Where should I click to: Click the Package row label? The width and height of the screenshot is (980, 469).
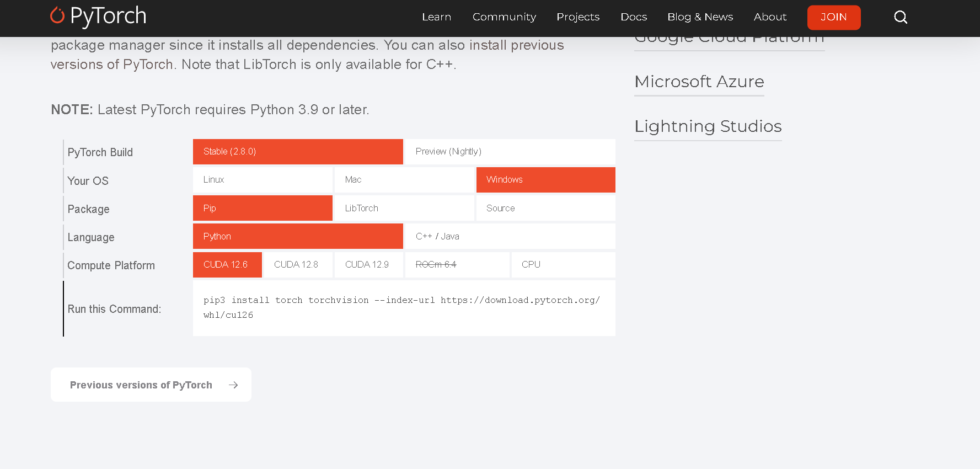[x=88, y=209]
